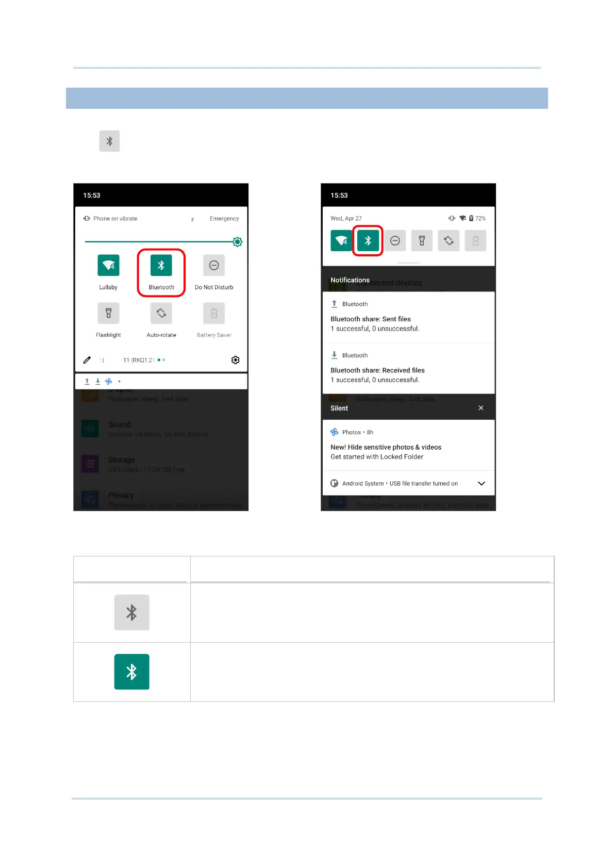Tap Photos pinwheel icon in left notification strip
Screen dimensions: 614x868
pyautogui.click(x=108, y=382)
